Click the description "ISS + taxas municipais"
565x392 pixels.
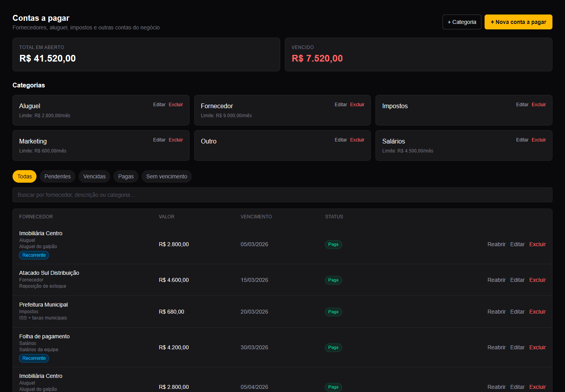tap(43, 318)
